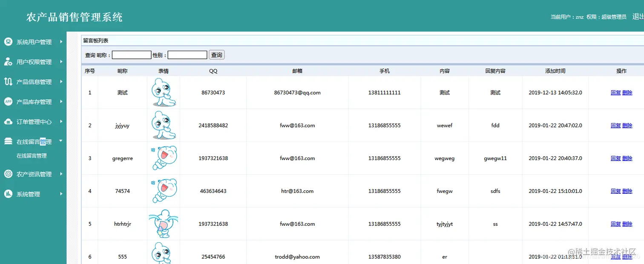Click the email 86730473@qq.com cell
This screenshot has height=264, width=644.
pyautogui.click(x=297, y=93)
